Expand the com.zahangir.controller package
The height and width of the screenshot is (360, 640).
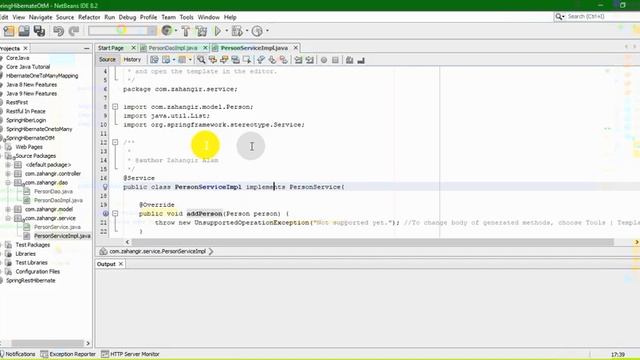(8, 174)
